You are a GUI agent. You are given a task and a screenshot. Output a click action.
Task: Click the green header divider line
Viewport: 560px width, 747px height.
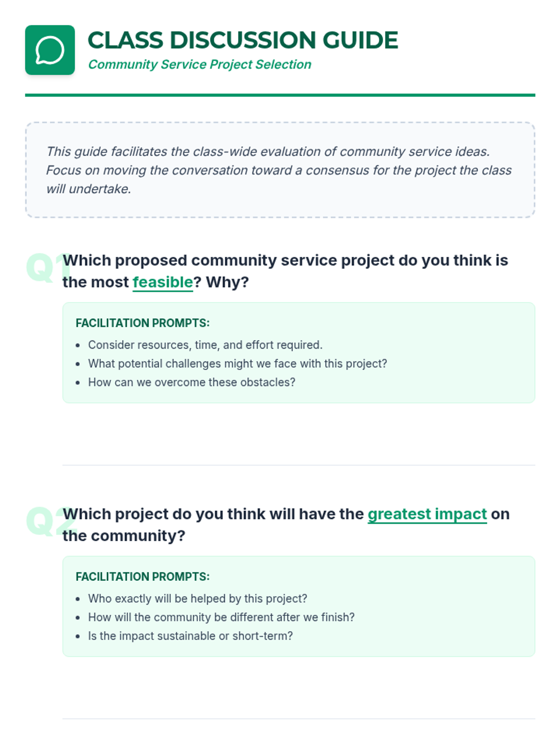click(280, 95)
